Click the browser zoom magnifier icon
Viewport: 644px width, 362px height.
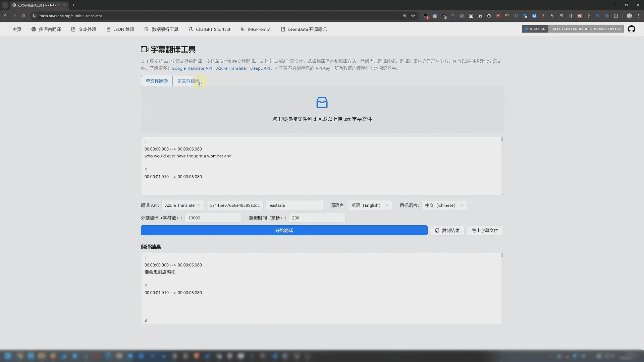pyautogui.click(x=405, y=16)
